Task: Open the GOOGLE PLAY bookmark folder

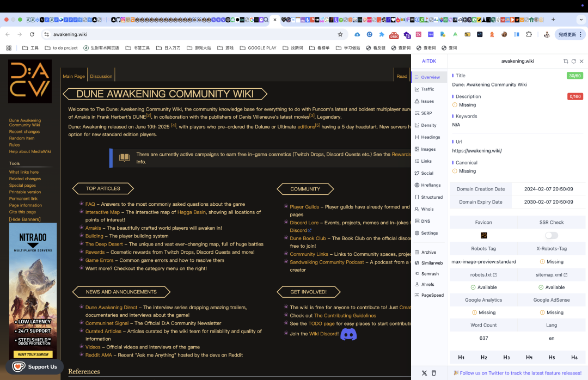Action: [258, 48]
